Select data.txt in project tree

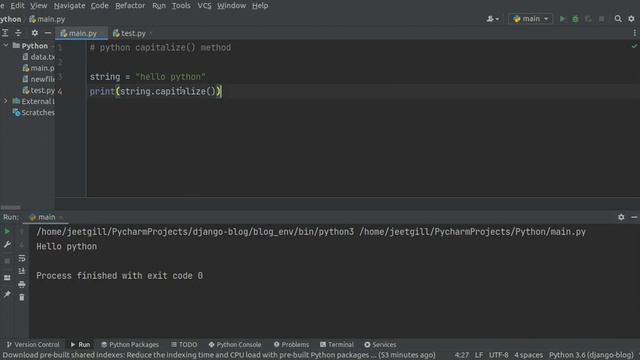[38, 57]
